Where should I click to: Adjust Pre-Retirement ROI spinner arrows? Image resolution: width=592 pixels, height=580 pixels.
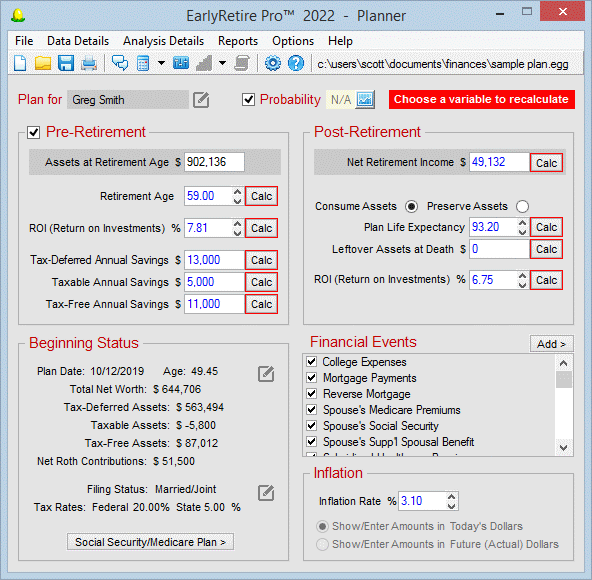pos(237,228)
